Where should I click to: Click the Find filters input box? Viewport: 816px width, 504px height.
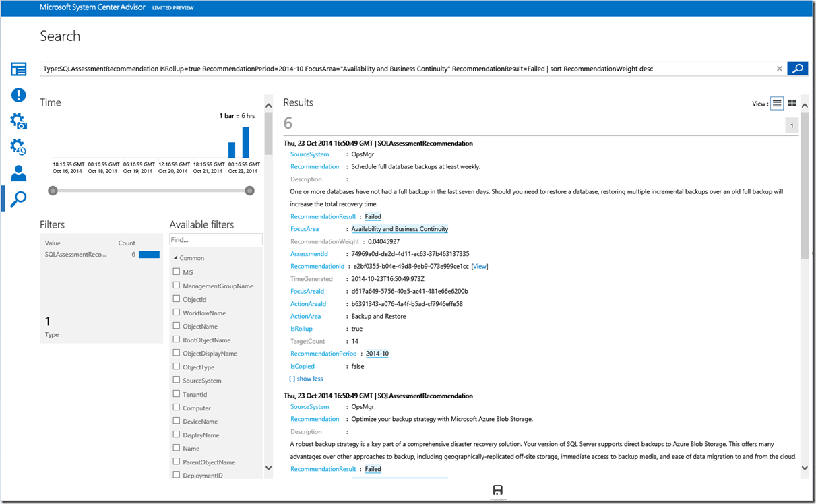point(215,240)
